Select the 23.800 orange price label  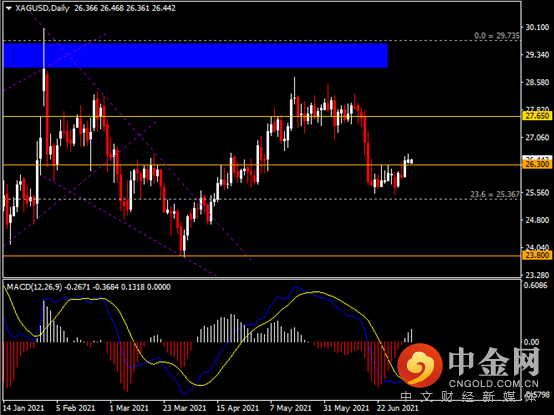537,255
